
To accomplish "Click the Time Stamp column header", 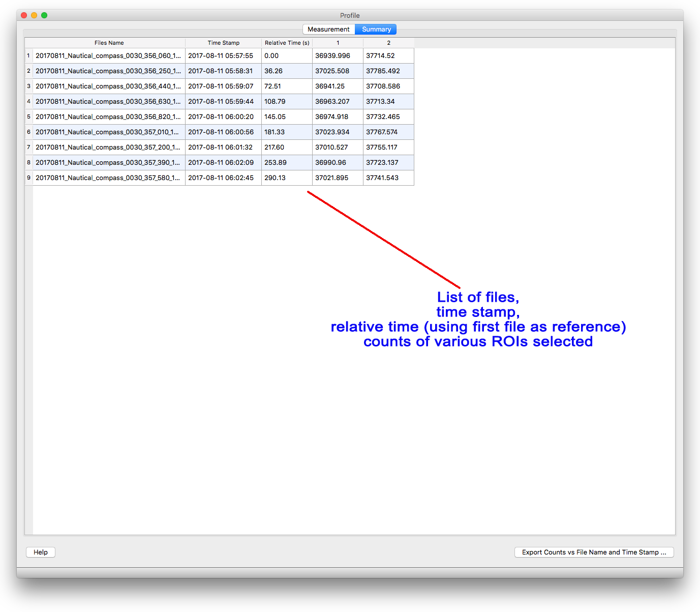I will click(x=223, y=43).
